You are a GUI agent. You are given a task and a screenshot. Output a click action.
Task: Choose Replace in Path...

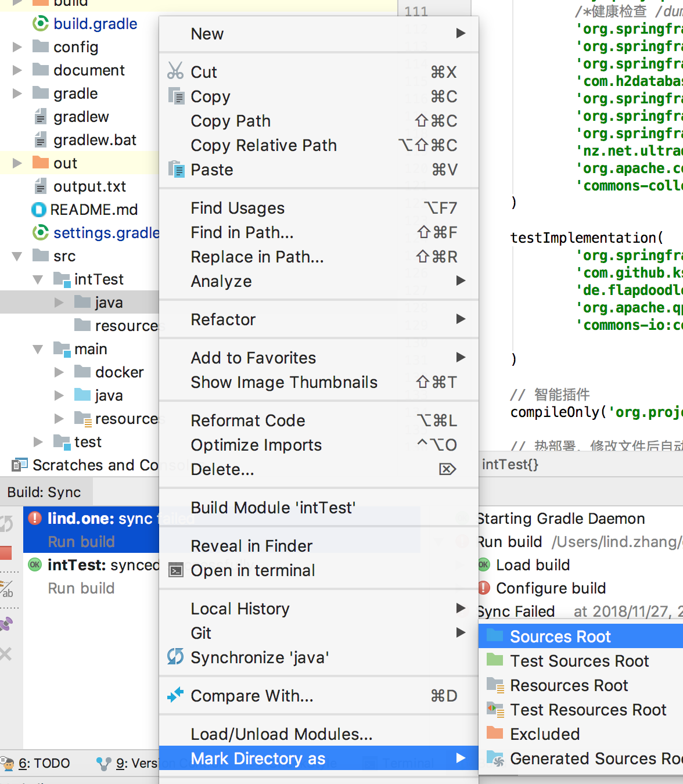(x=319, y=257)
